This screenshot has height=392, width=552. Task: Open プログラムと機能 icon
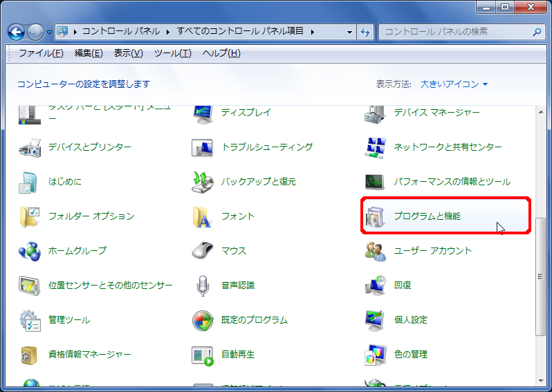pos(374,216)
